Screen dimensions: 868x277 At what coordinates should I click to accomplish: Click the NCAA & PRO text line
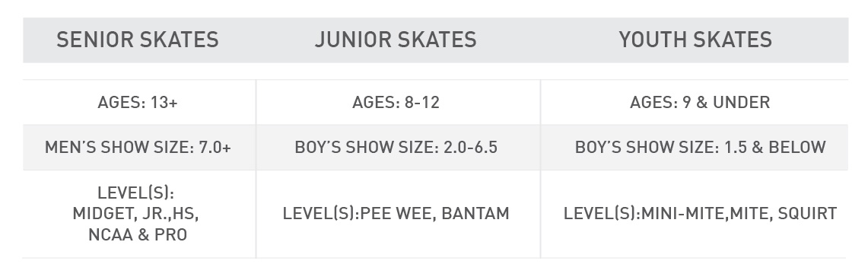[x=138, y=235]
